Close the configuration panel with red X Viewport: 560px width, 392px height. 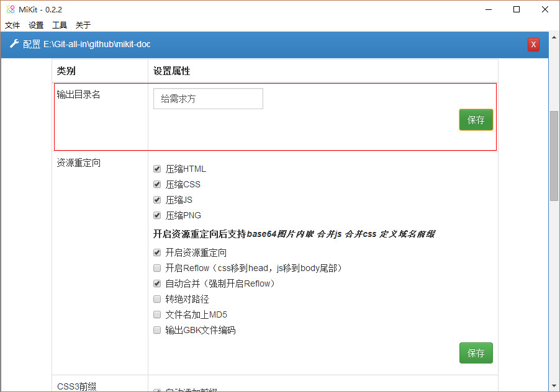(x=533, y=45)
